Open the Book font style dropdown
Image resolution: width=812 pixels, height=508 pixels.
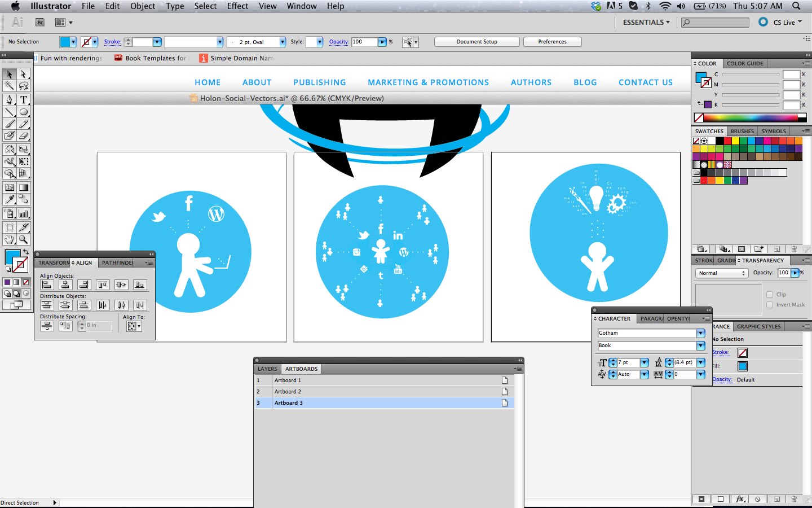coord(700,345)
